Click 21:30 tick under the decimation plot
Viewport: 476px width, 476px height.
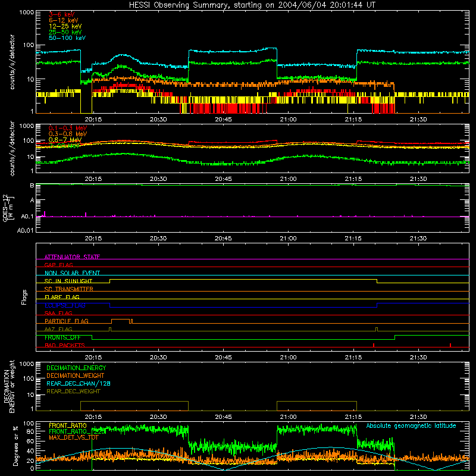tap(418, 417)
